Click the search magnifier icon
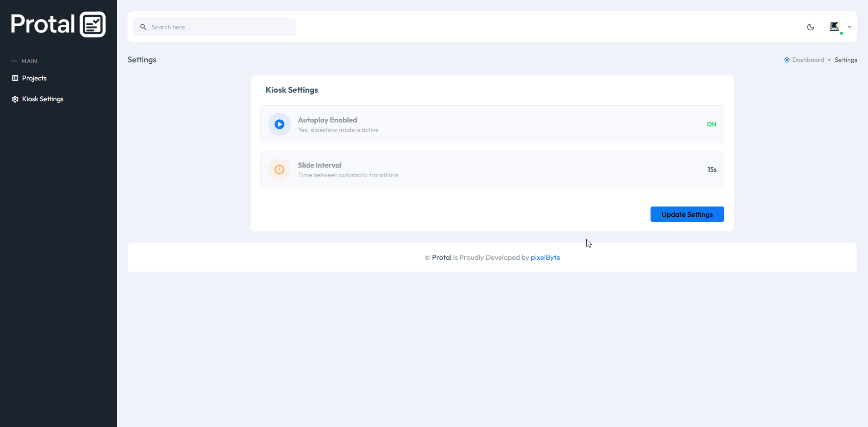The image size is (868, 427). click(x=143, y=27)
